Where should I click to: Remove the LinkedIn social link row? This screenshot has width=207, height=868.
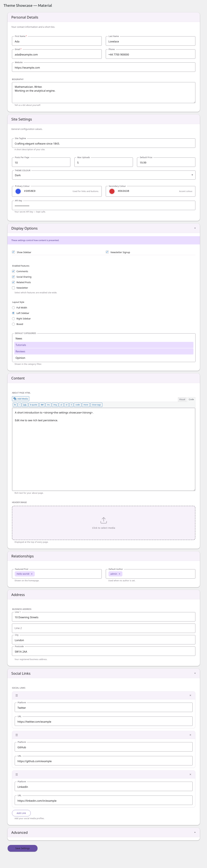coord(190,774)
